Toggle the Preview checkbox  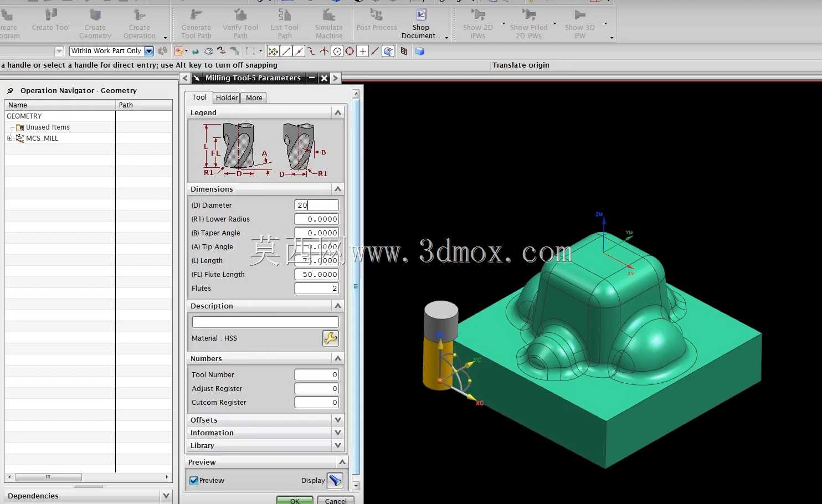click(194, 481)
